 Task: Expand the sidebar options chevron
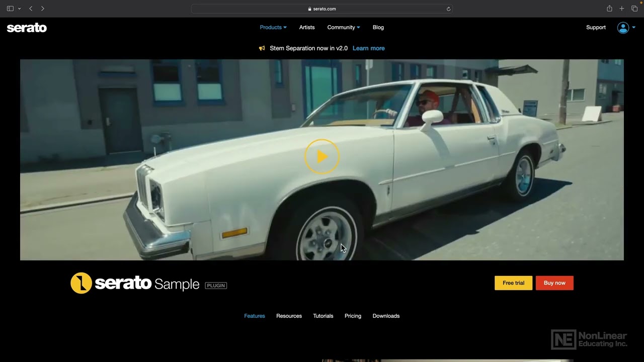[19, 9]
